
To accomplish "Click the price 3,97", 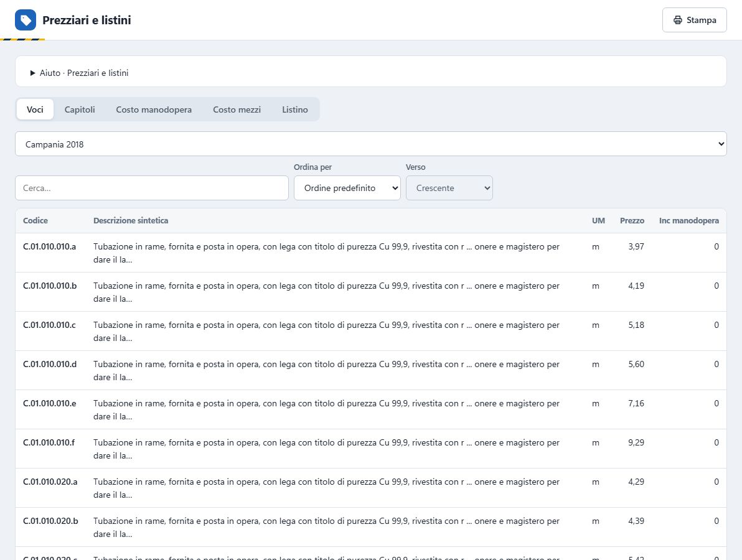I will tap(636, 246).
